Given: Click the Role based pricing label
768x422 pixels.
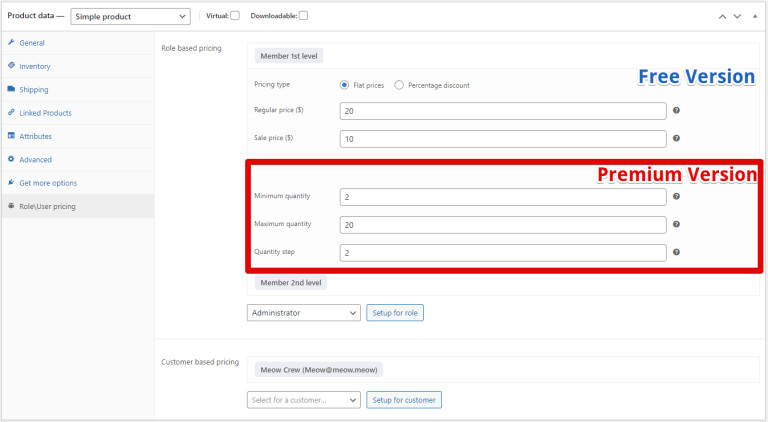Looking at the screenshot, I should [x=192, y=48].
